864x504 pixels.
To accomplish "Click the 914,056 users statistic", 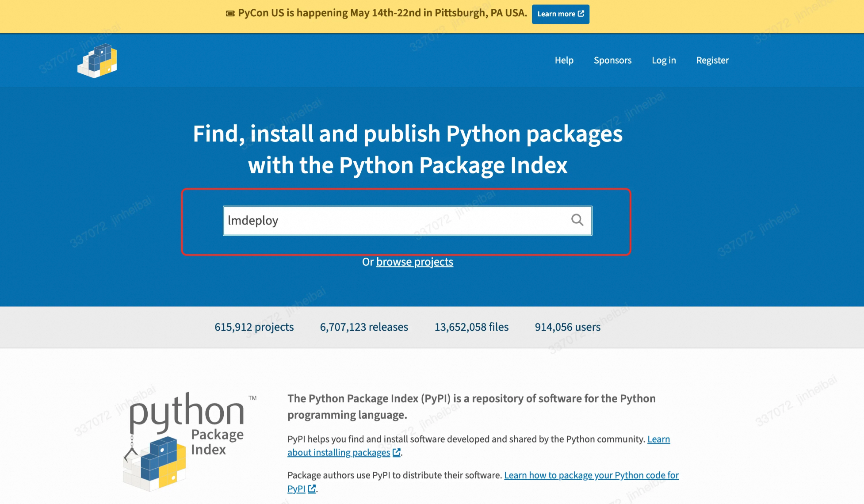I will (567, 327).
